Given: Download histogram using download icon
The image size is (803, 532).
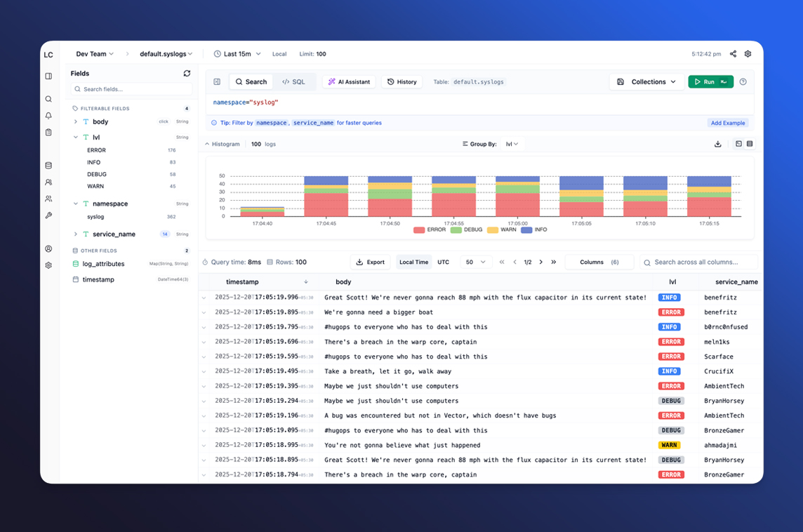Looking at the screenshot, I should click(717, 144).
